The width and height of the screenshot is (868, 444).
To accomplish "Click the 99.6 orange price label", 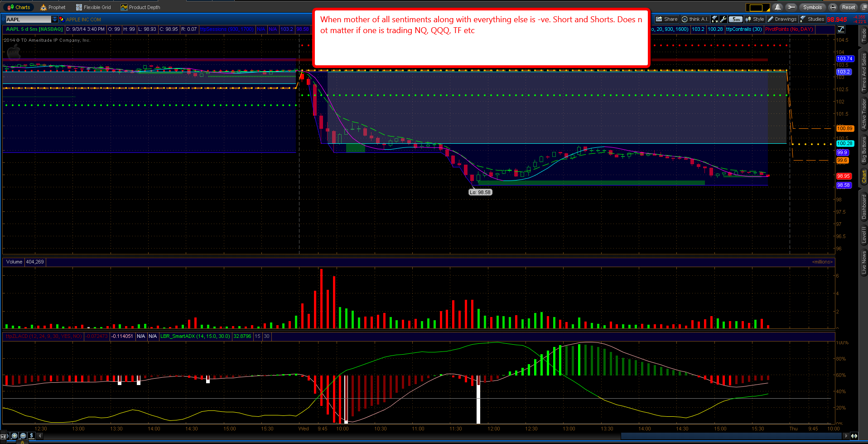I will (842, 160).
